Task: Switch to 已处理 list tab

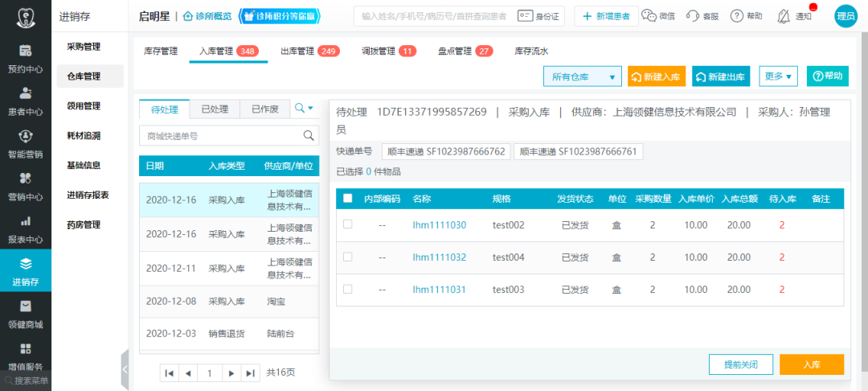Action: tap(215, 109)
